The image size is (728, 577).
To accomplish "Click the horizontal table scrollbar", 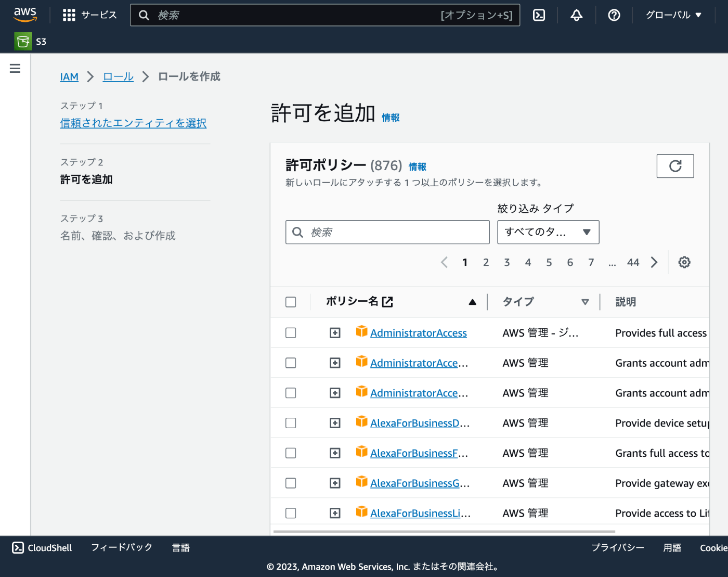I will coord(444,531).
